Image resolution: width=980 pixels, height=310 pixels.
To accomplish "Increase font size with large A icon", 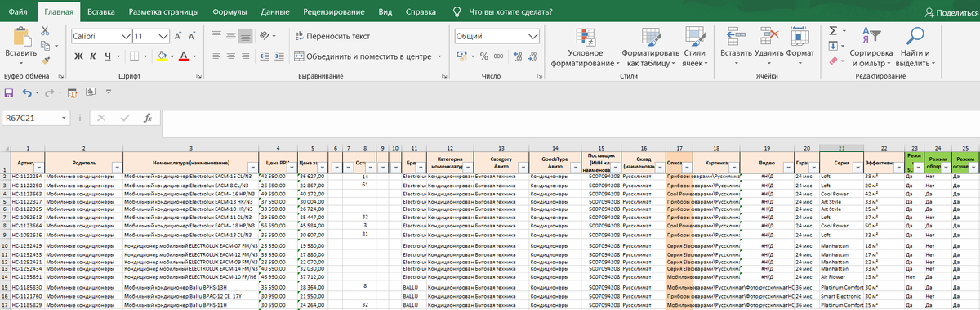I will coord(177,36).
